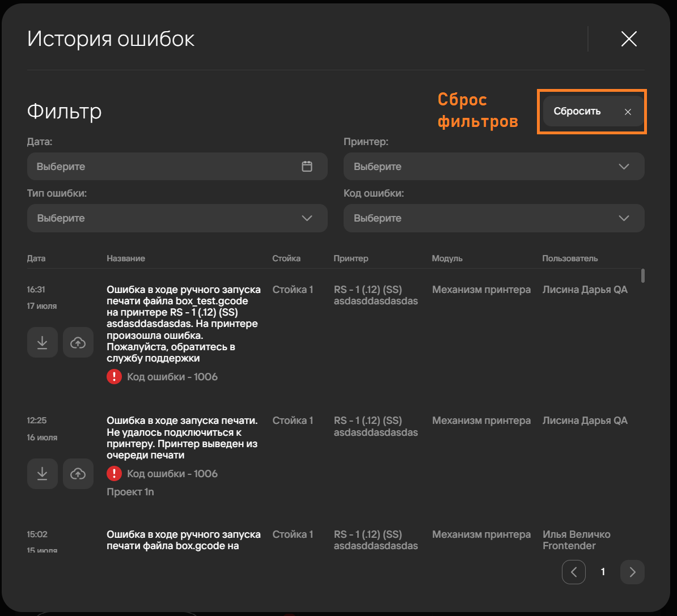Image resolution: width=677 pixels, height=616 pixels.
Task: Select 'Код ошибки - 1006' in 16:31 row
Action: [172, 377]
